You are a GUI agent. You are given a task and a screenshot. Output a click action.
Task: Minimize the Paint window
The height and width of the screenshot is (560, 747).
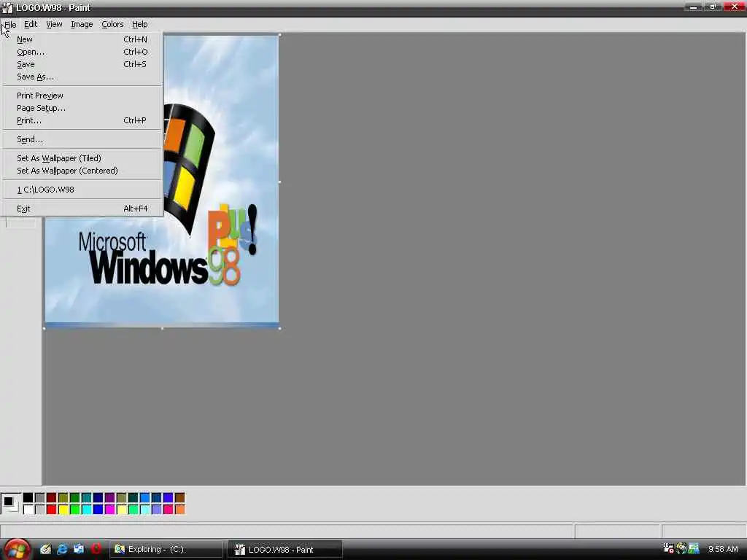point(693,7)
